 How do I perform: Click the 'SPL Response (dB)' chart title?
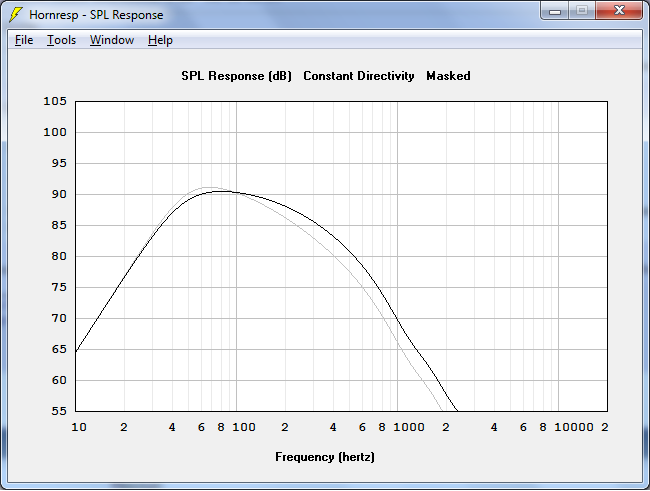point(236,76)
